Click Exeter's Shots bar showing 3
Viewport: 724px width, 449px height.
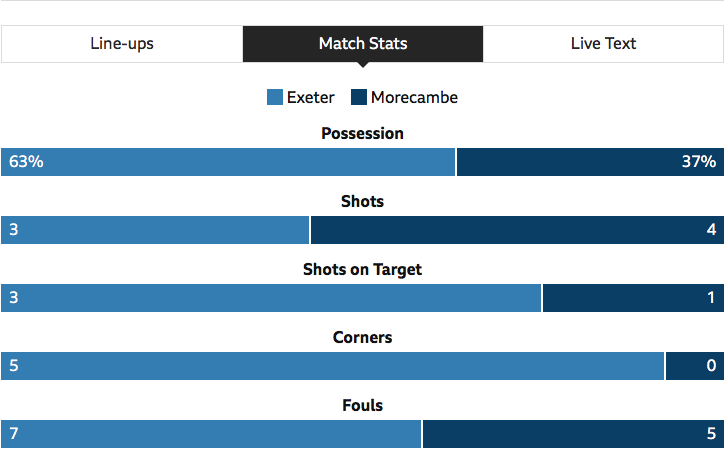point(155,230)
